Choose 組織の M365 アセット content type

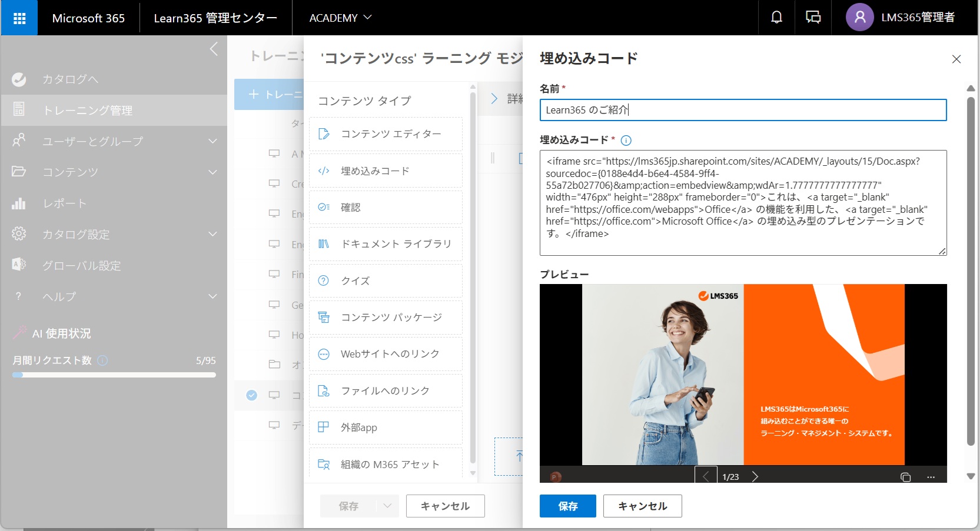pos(386,463)
